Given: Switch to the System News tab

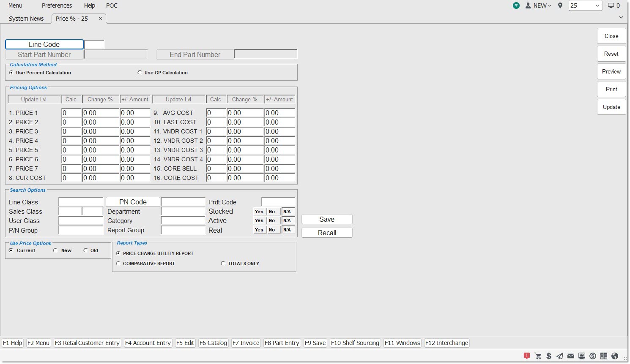Looking at the screenshot, I should (26, 19).
